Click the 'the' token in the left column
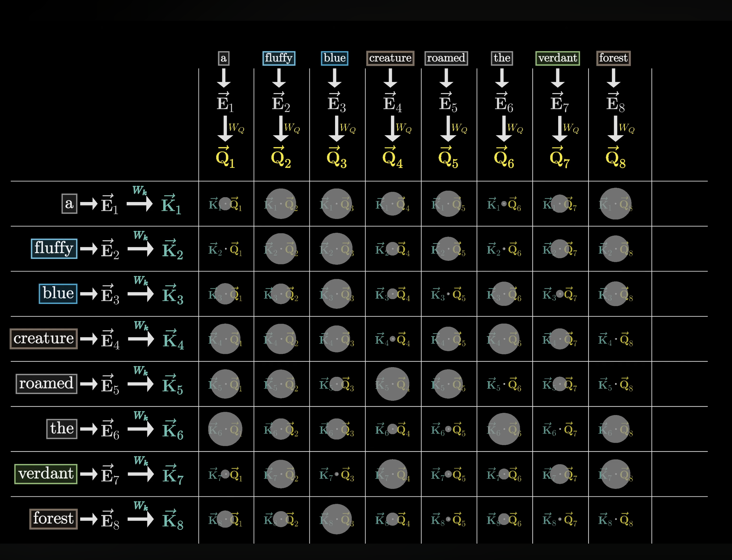Image resolution: width=732 pixels, height=560 pixels. tap(62, 429)
